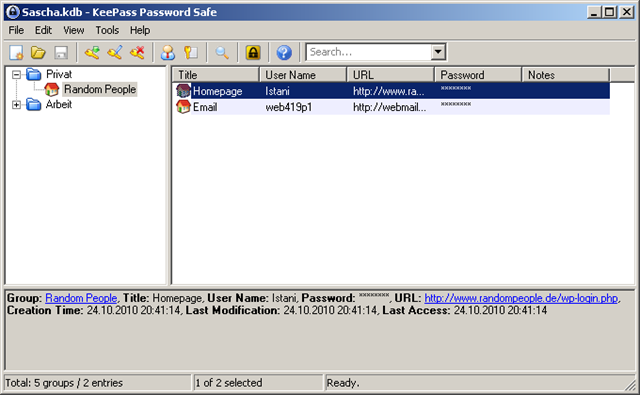The height and width of the screenshot is (395, 640).
Task: Open Find with magnifier icon
Action: [222, 53]
